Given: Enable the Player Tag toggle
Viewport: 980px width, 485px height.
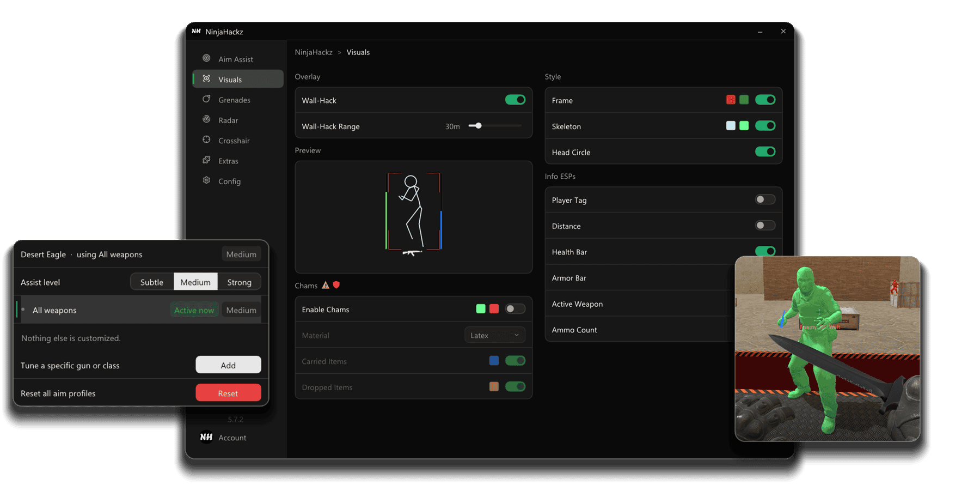Looking at the screenshot, I should pos(765,199).
